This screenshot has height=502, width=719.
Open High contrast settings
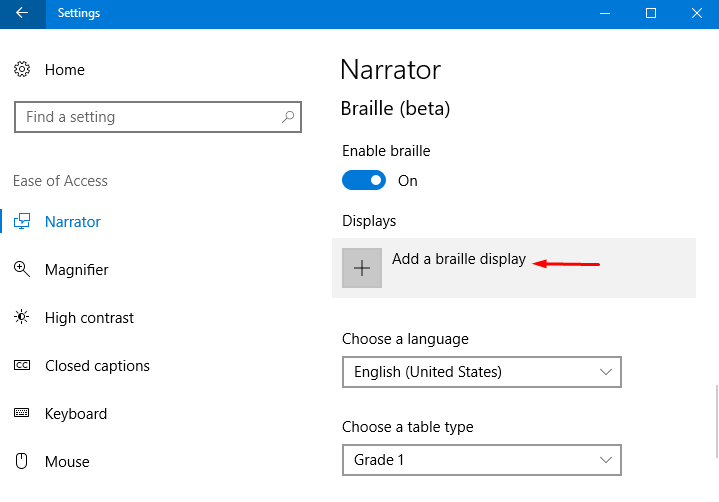(89, 318)
